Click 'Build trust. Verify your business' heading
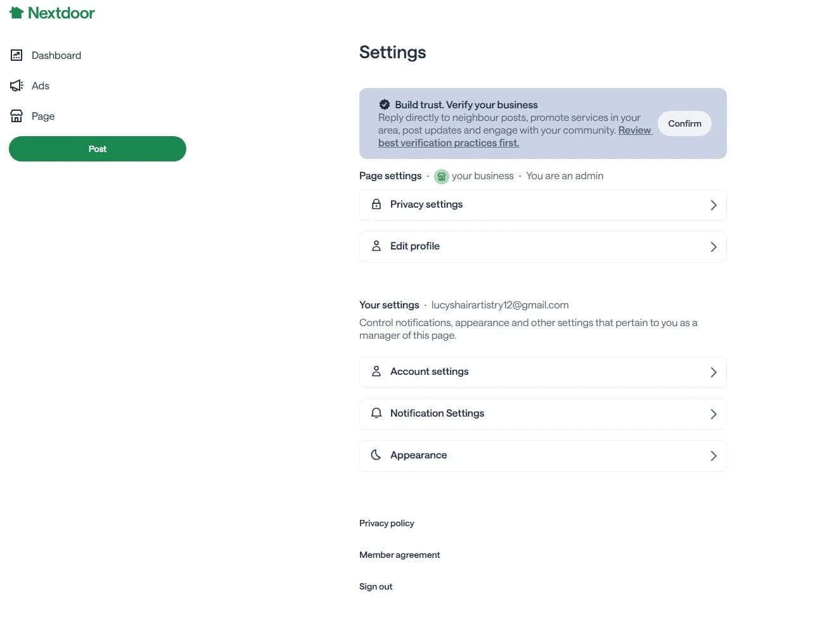Viewport: 813px width, 644px height. pos(466,104)
